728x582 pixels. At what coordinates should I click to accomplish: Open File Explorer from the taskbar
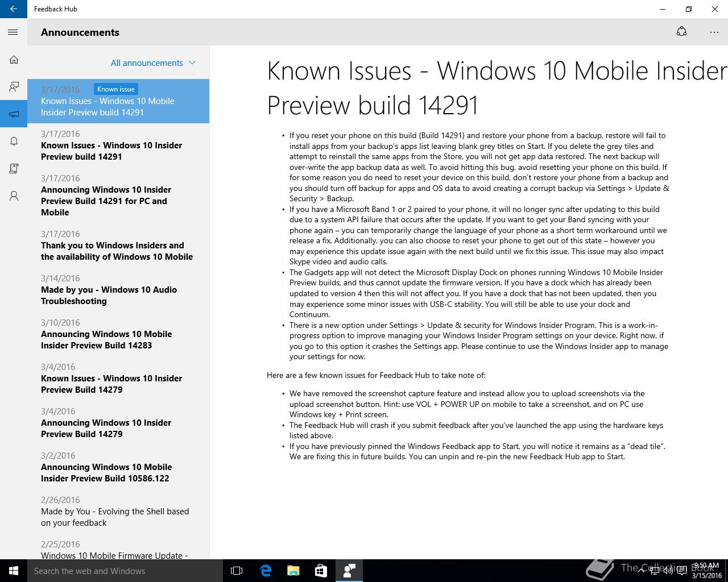[293, 571]
